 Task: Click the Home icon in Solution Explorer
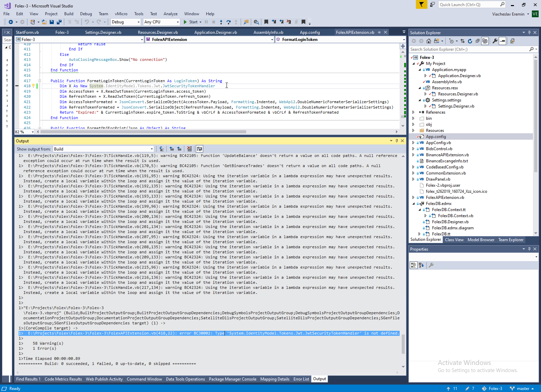429,41
